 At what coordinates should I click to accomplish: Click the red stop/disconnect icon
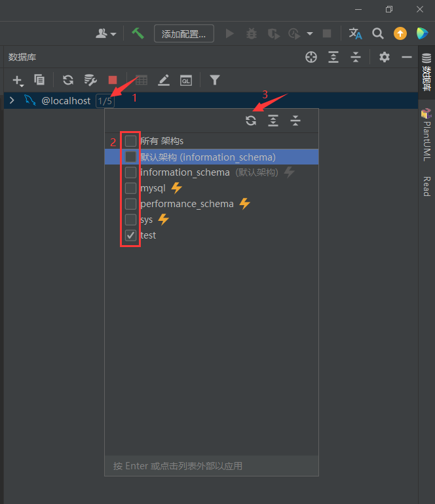pyautogui.click(x=113, y=80)
